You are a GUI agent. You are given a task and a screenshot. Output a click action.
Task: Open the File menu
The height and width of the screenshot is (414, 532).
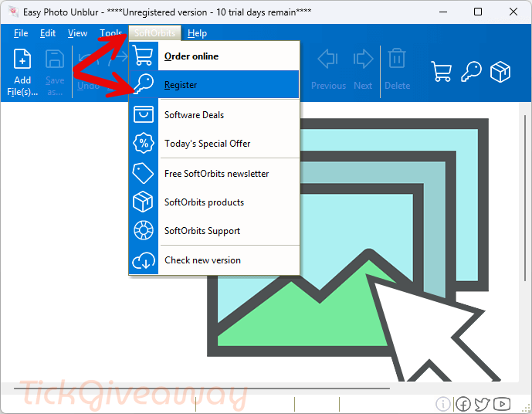tap(21, 33)
